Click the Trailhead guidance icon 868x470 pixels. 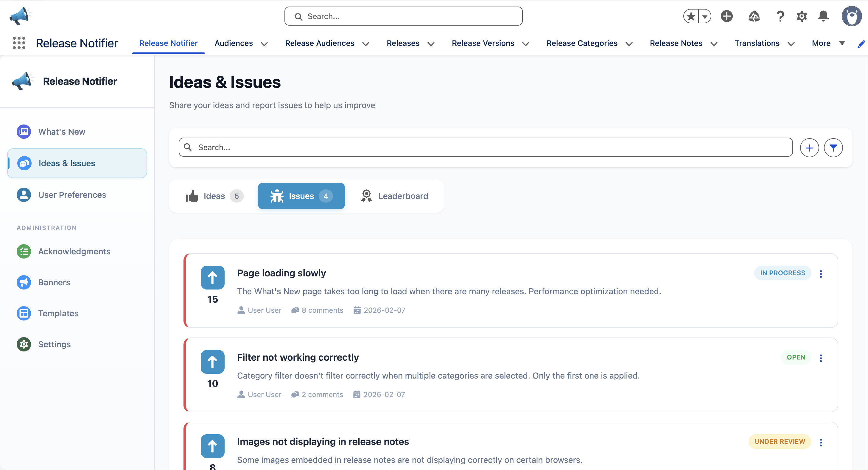tap(754, 16)
